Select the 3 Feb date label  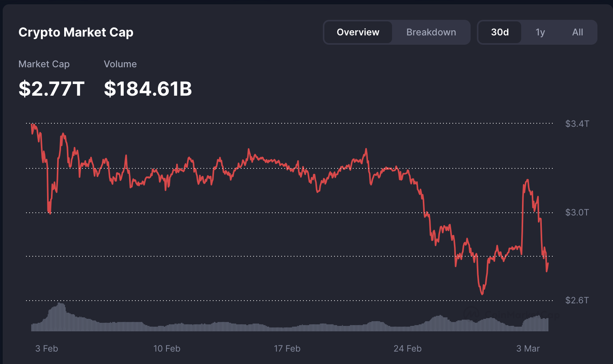[47, 349]
